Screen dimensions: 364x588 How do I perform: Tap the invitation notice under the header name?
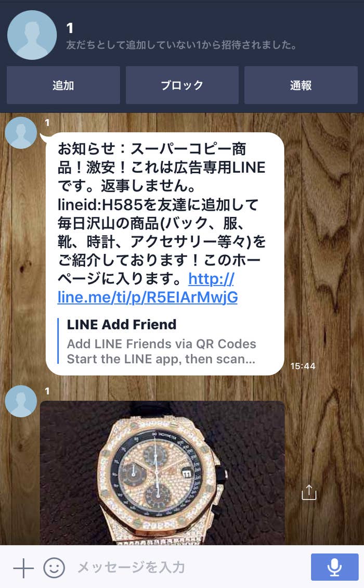(182, 45)
